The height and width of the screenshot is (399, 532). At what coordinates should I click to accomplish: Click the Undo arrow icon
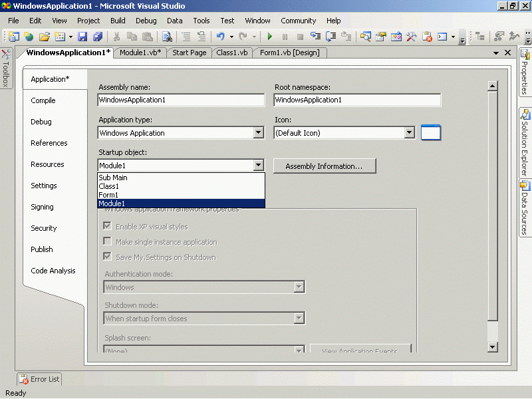click(x=220, y=37)
